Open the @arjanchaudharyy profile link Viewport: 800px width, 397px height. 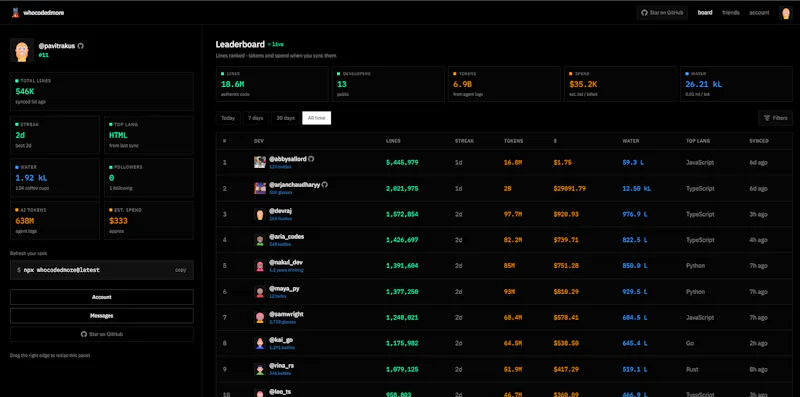(294, 185)
